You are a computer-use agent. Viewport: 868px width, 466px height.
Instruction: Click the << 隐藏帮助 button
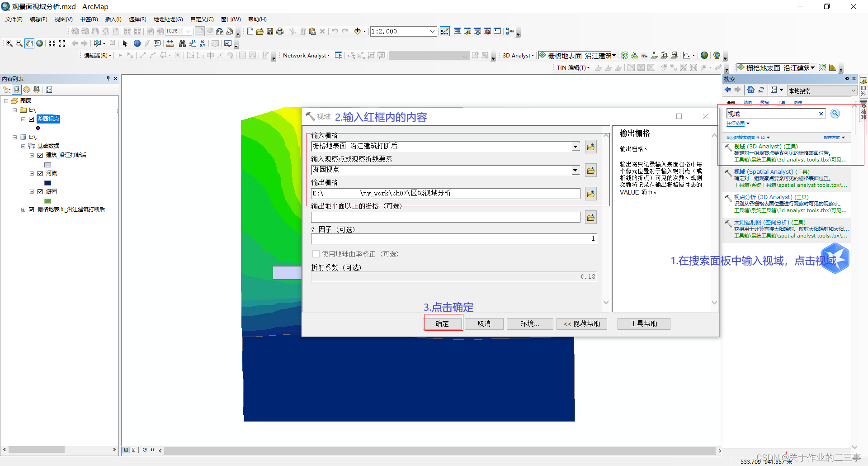point(582,323)
